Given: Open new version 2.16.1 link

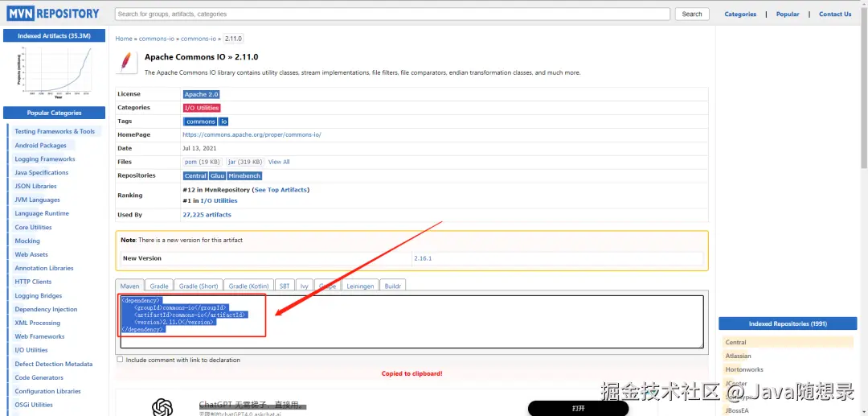Looking at the screenshot, I should coord(423,258).
